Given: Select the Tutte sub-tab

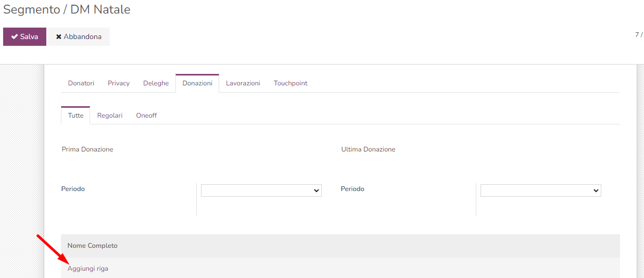Looking at the screenshot, I should pos(75,116).
